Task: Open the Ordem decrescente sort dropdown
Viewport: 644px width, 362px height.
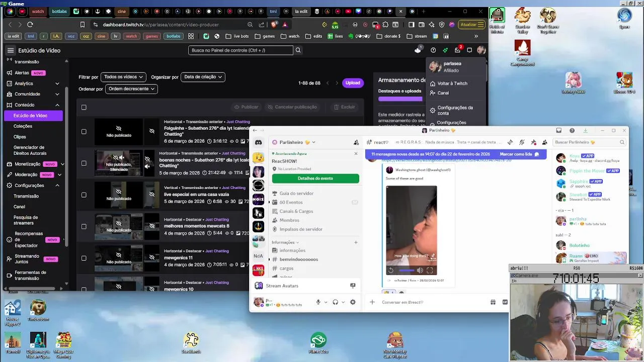Action: (131, 89)
